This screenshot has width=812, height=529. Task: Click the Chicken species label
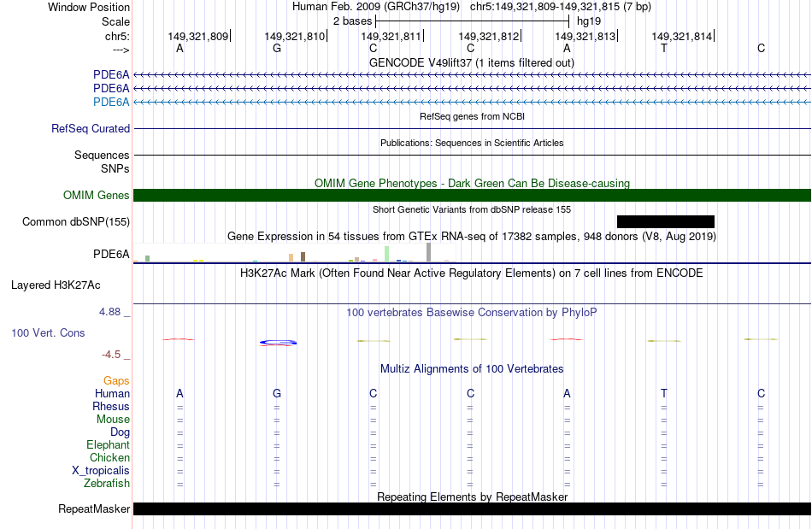(x=109, y=457)
